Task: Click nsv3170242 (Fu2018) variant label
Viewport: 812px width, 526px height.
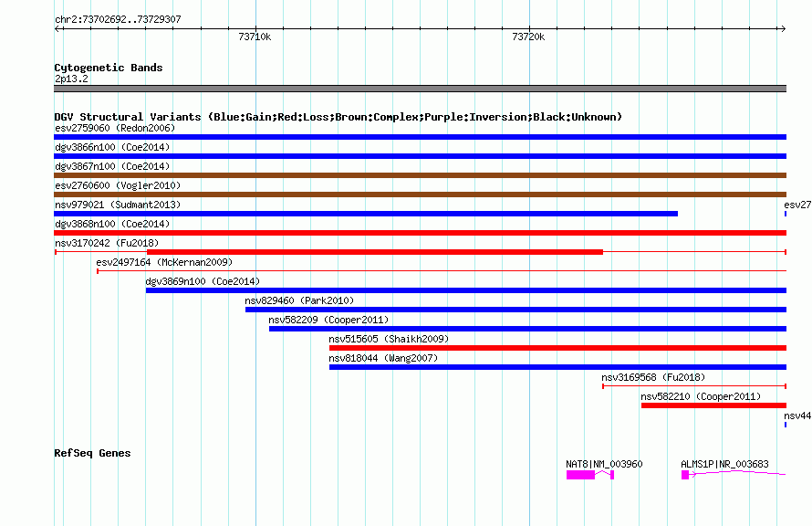Action: point(107,243)
